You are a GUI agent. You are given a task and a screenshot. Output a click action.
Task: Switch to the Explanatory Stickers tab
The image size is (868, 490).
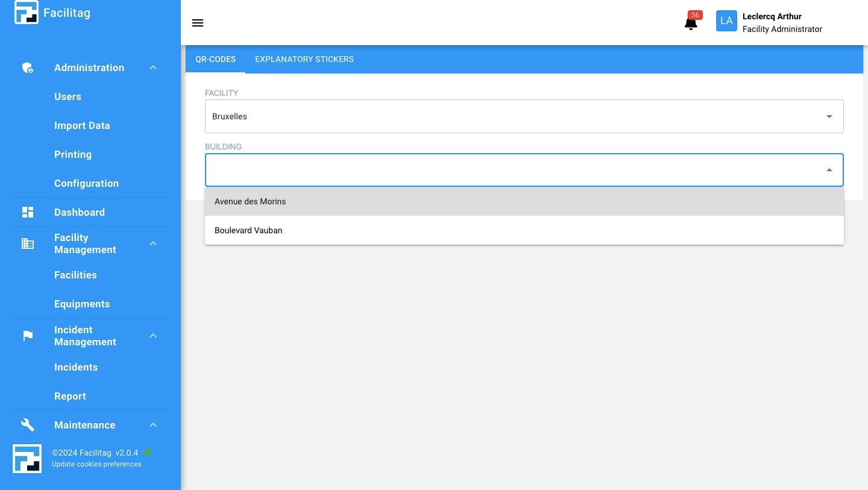304,59
